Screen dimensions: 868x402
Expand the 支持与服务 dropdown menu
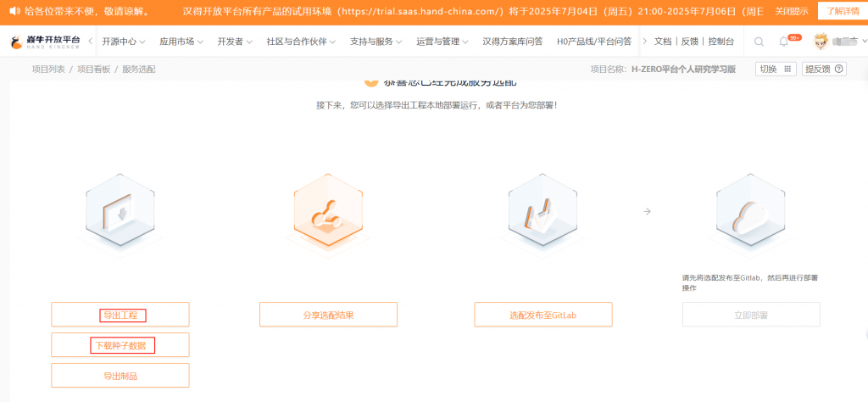376,42
